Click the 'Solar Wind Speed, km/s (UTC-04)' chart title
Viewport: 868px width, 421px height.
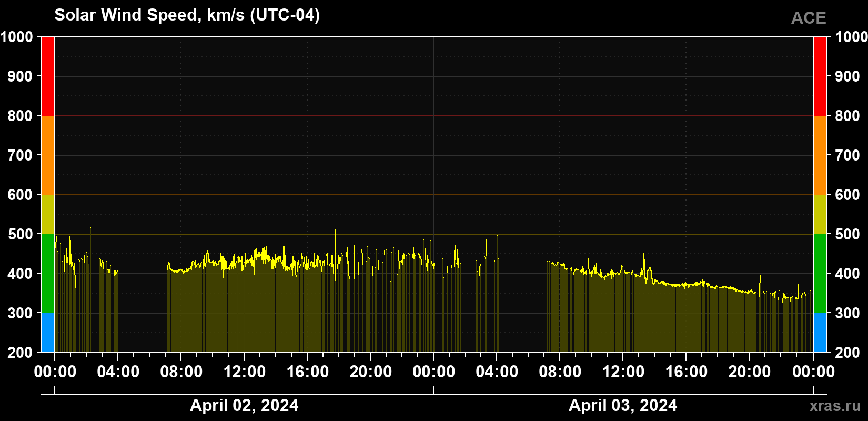[x=187, y=15]
